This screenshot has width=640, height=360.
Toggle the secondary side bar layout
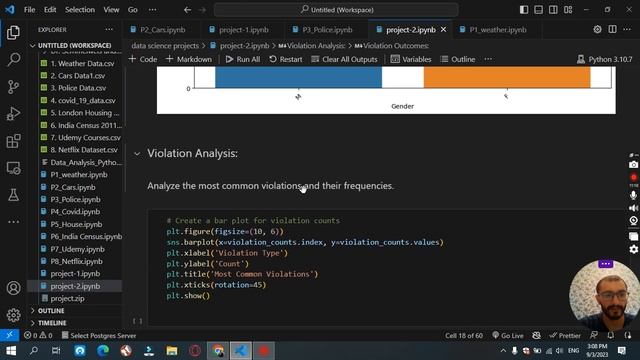tap(553, 10)
